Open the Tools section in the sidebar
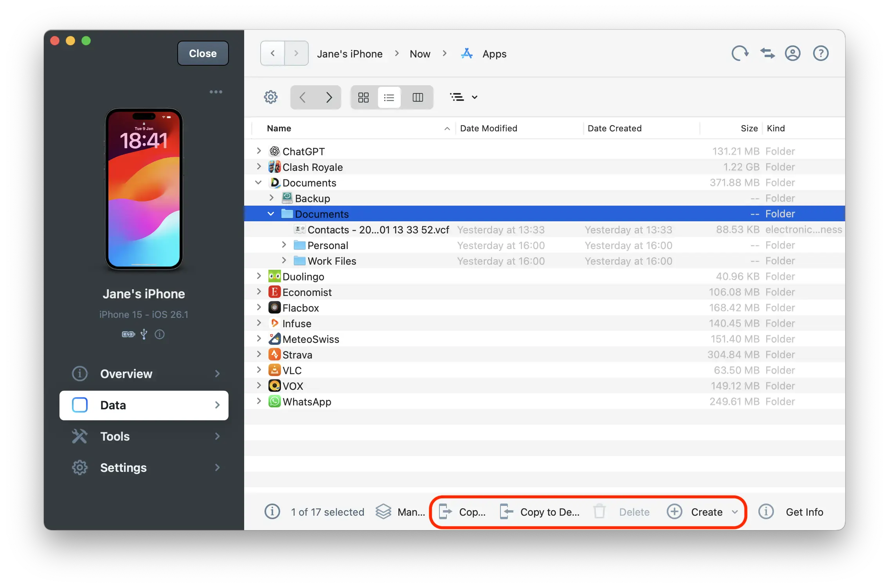Image resolution: width=889 pixels, height=588 pixels. pos(114,436)
